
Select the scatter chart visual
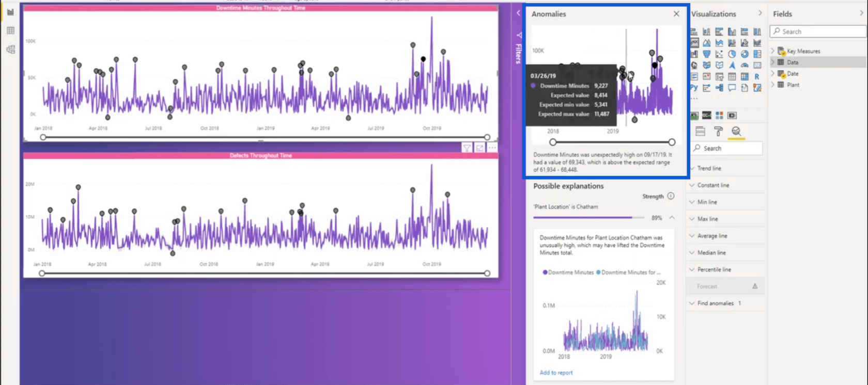[x=719, y=54]
